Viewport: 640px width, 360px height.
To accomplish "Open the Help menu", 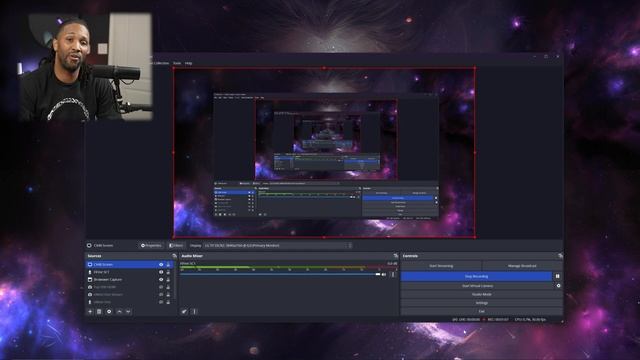I will (188, 63).
